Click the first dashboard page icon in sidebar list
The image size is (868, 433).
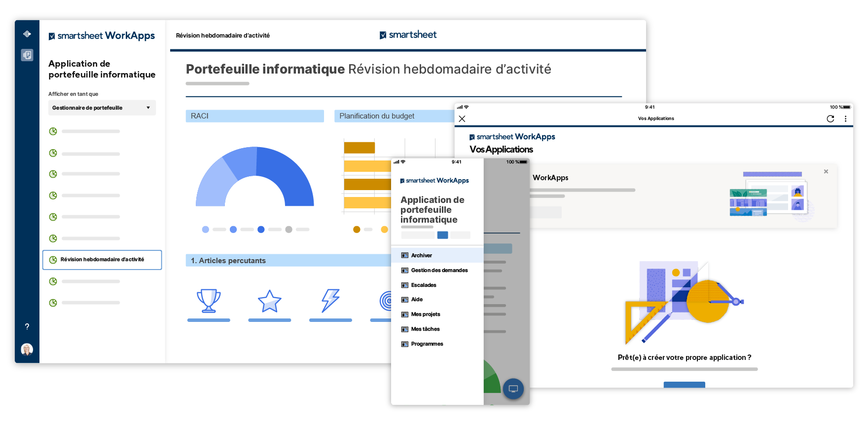[53, 131]
